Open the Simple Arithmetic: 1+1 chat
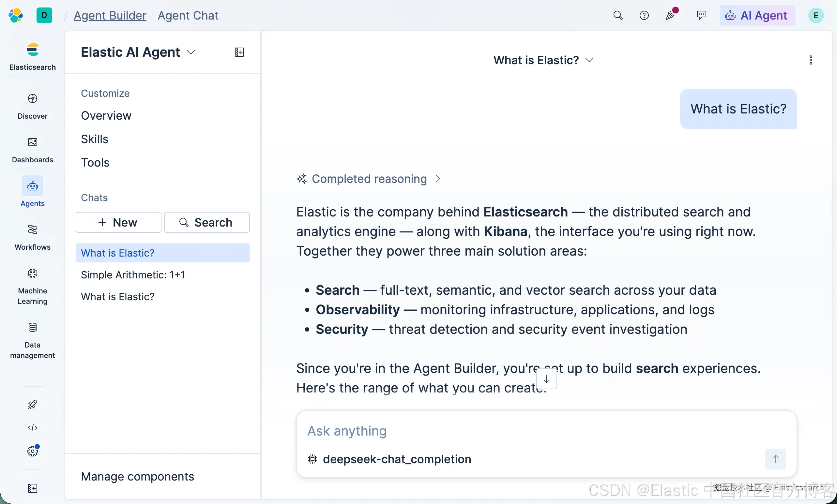The height and width of the screenshot is (504, 837). tap(163, 274)
